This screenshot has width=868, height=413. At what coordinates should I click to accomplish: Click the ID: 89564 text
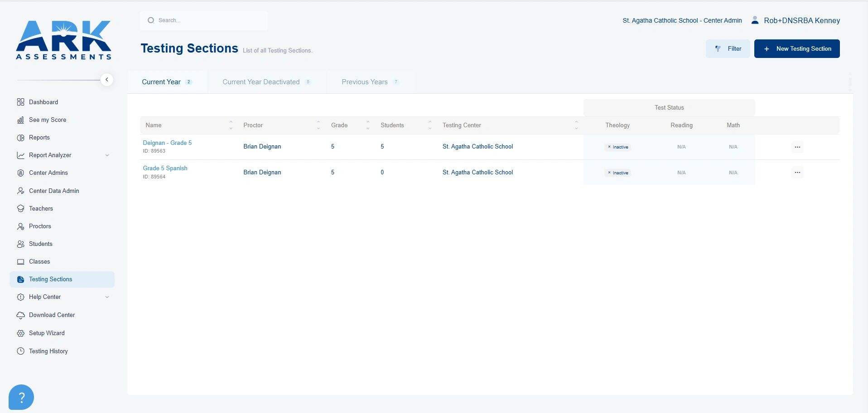coord(154,177)
